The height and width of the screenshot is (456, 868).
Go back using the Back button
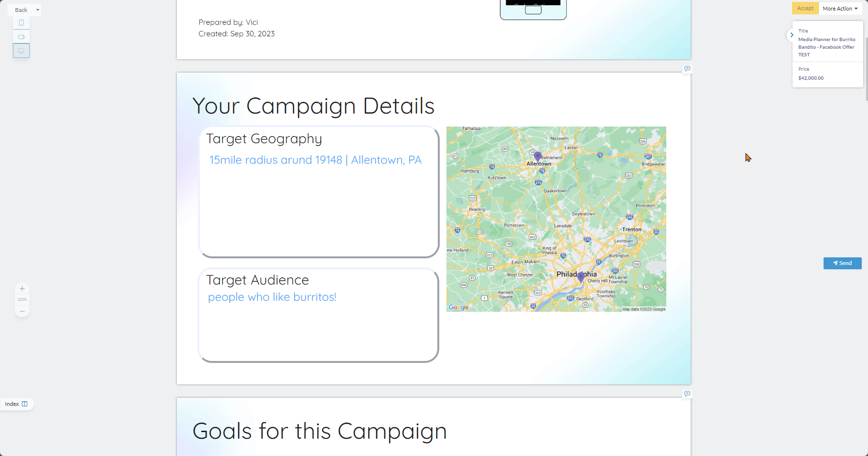tap(21, 10)
